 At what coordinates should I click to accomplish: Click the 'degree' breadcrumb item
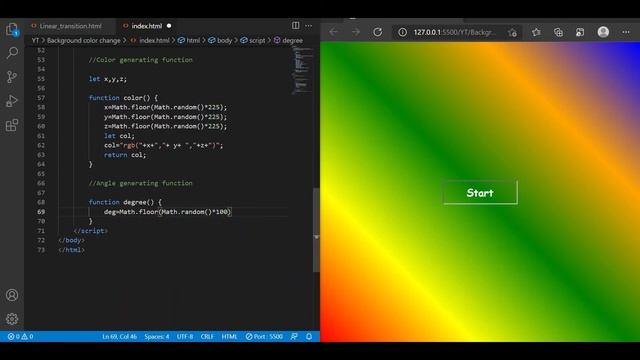coord(293,40)
